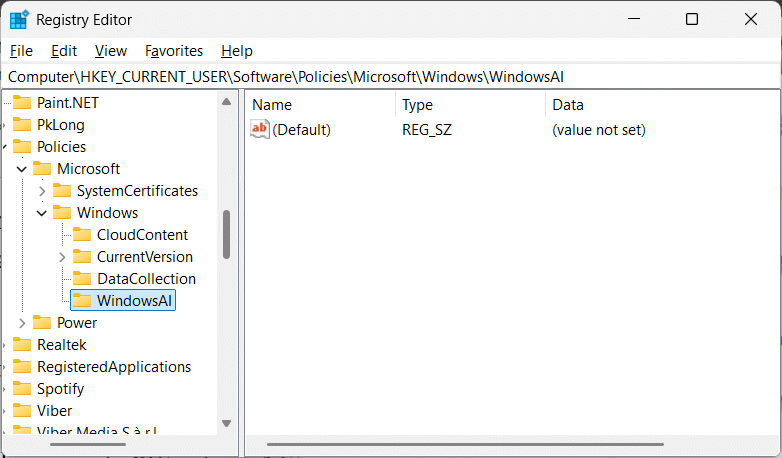Expand the CurrentVersion key

(x=62, y=256)
